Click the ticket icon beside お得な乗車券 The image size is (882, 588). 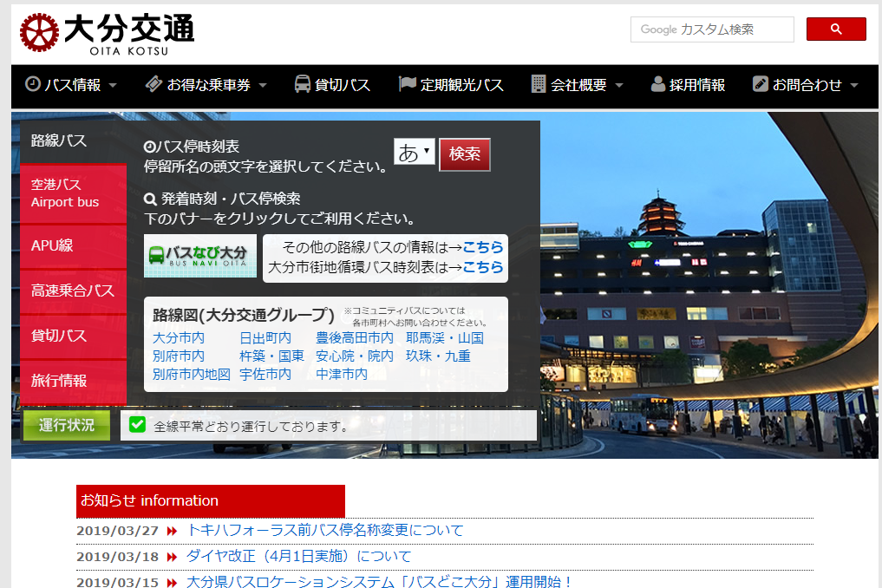coord(154,84)
